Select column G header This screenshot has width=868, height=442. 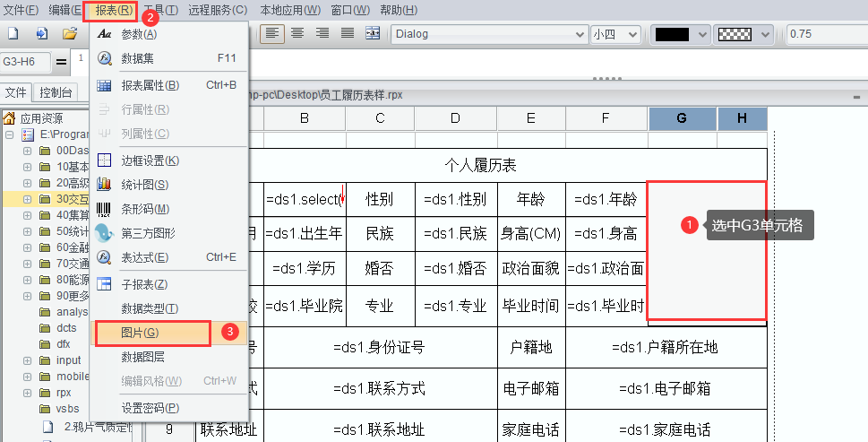(x=682, y=118)
